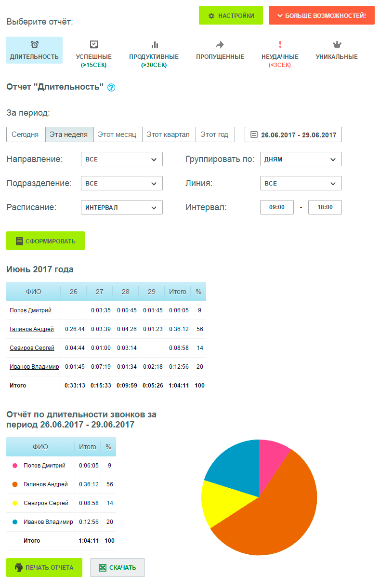Click the column header for day 29
380x588 pixels.
pos(152,292)
